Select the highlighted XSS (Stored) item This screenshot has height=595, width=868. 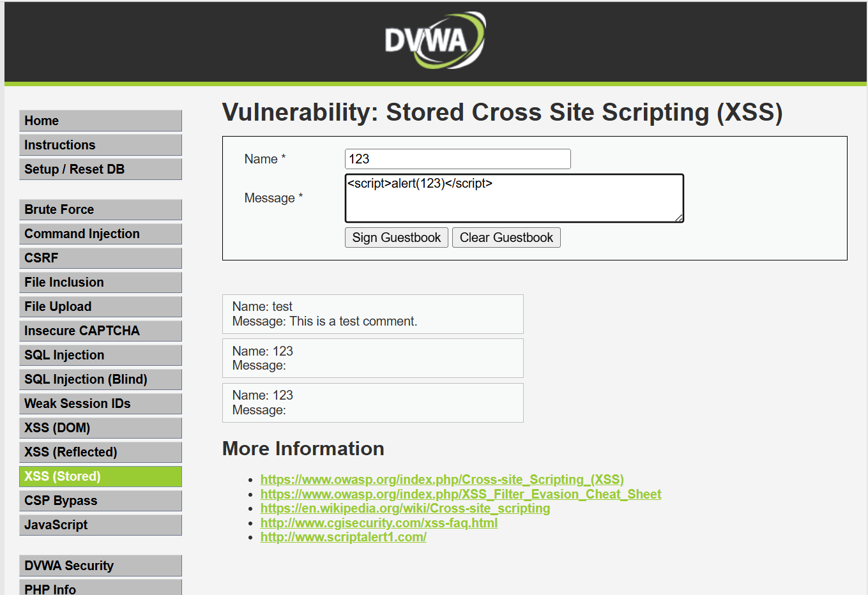tap(100, 476)
